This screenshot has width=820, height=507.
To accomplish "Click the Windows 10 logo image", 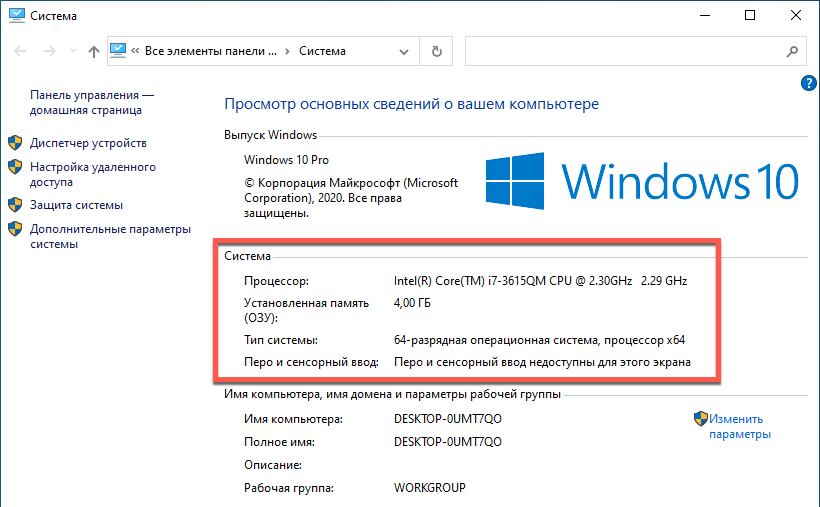I will click(642, 181).
